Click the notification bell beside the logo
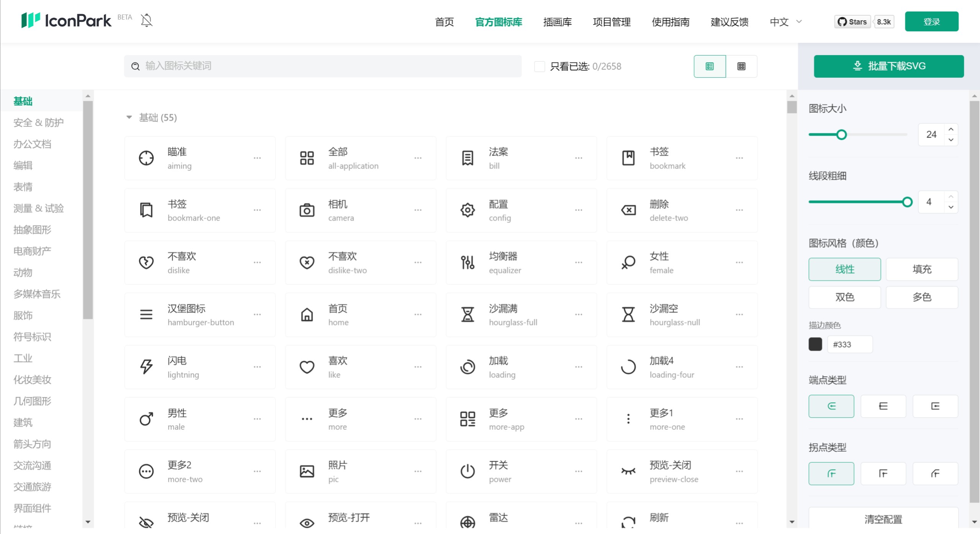Image resolution: width=980 pixels, height=534 pixels. point(146,20)
